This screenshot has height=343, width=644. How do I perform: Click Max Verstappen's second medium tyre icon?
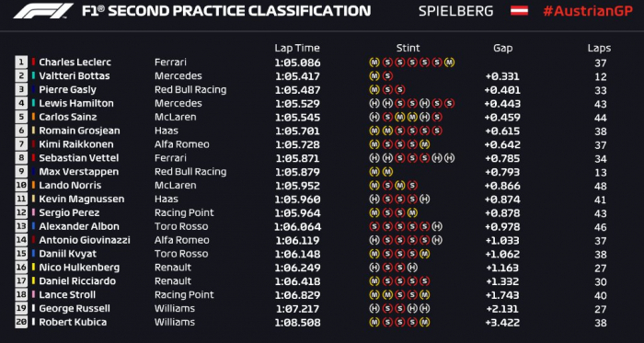click(x=387, y=172)
